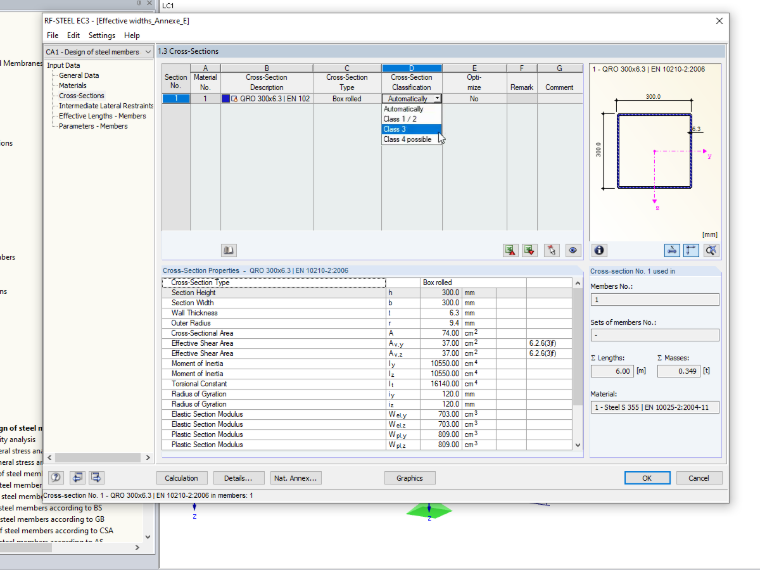Click the Cancel button

(x=699, y=478)
